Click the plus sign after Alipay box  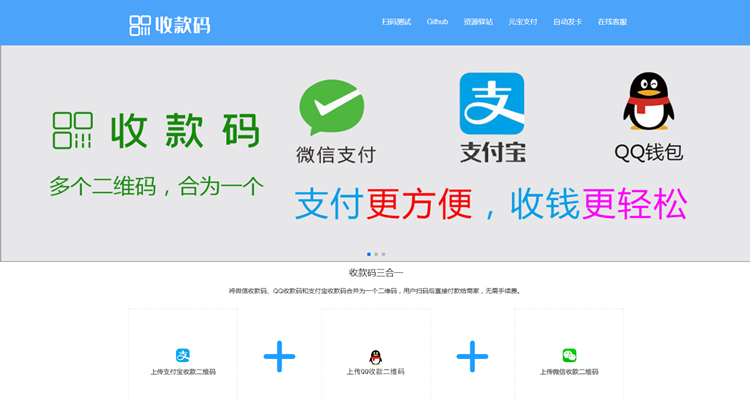click(x=279, y=357)
